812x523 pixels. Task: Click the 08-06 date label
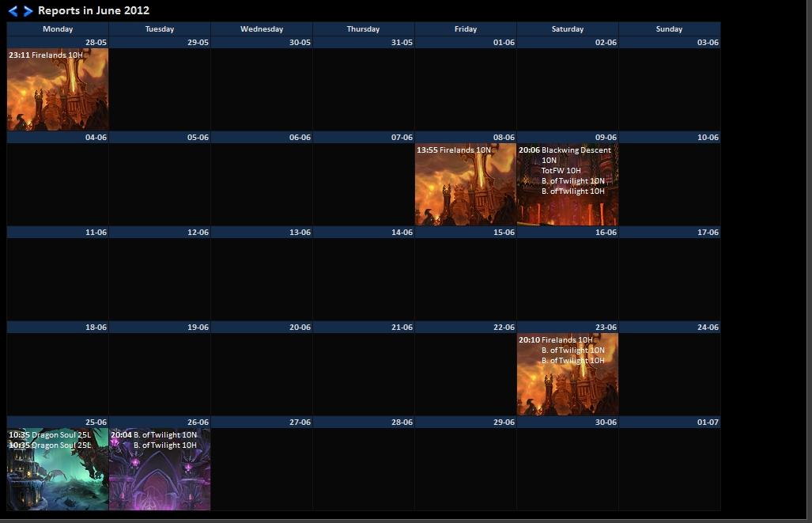[x=504, y=138]
